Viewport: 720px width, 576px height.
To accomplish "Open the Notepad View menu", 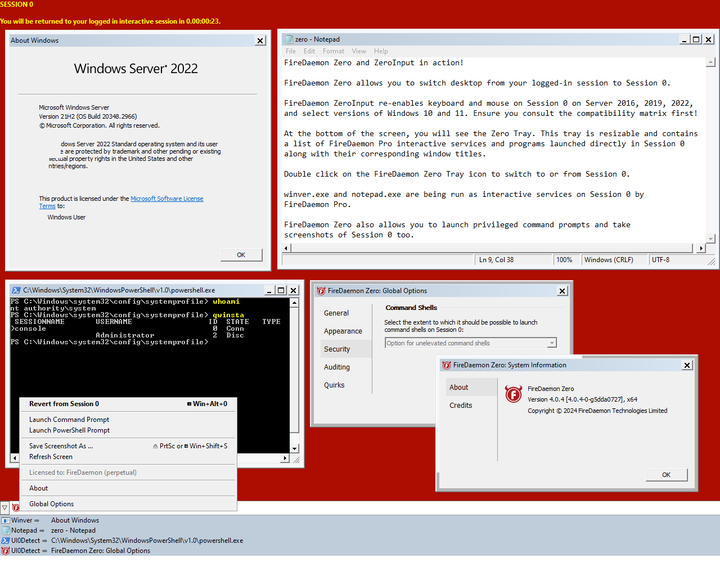I will (359, 51).
